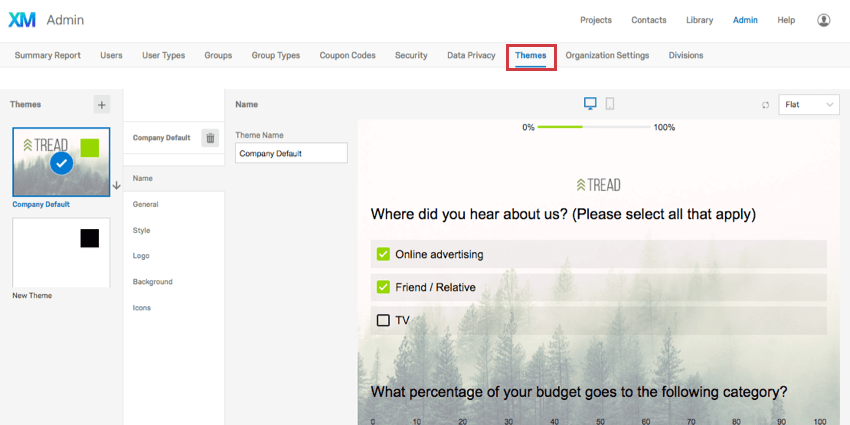Click the refresh preview icon
Image resolution: width=850 pixels, height=425 pixels.
[765, 105]
